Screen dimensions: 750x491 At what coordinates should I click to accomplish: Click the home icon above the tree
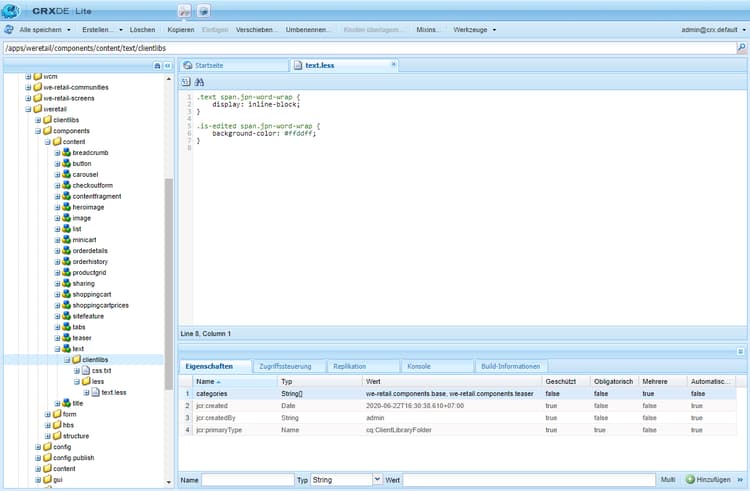[157, 66]
